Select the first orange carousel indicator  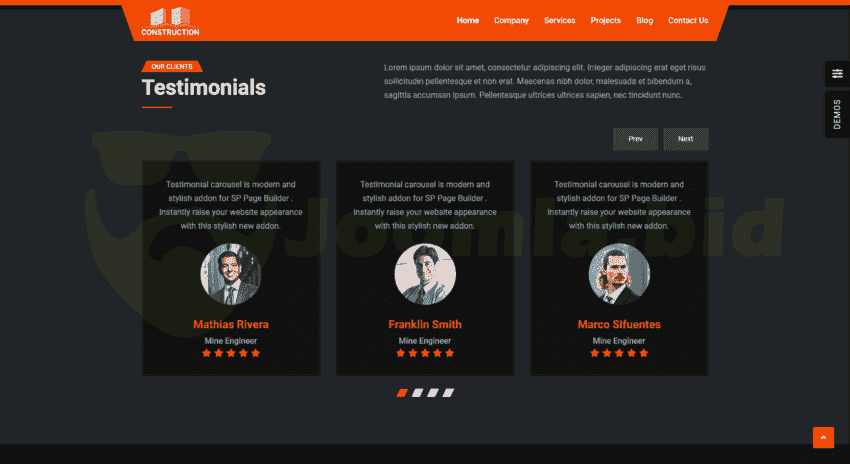point(402,392)
